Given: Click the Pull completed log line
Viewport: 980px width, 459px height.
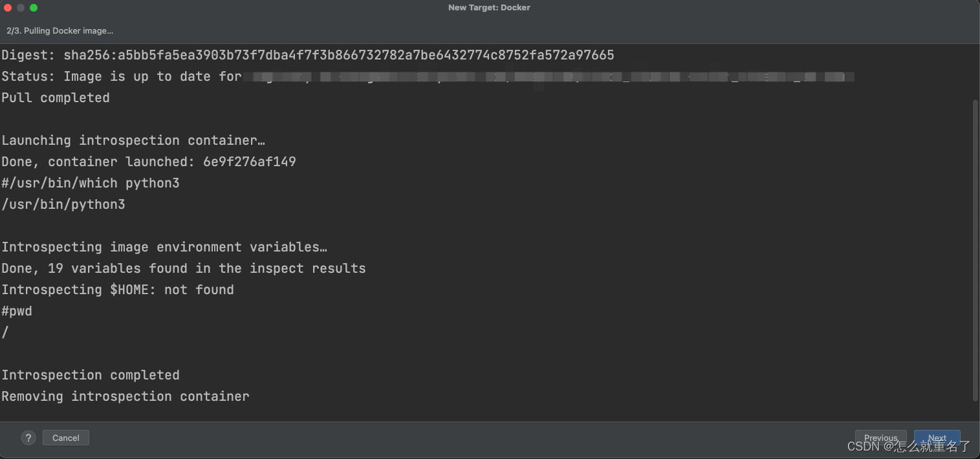Looking at the screenshot, I should (56, 98).
